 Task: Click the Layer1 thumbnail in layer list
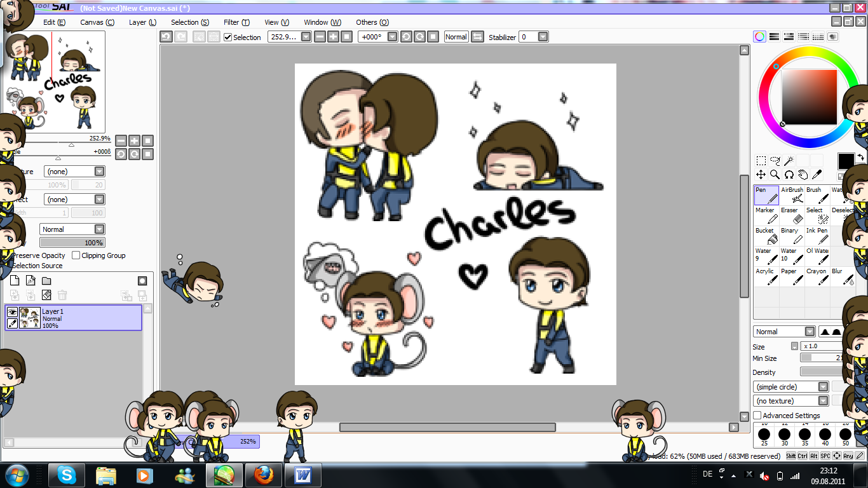30,317
